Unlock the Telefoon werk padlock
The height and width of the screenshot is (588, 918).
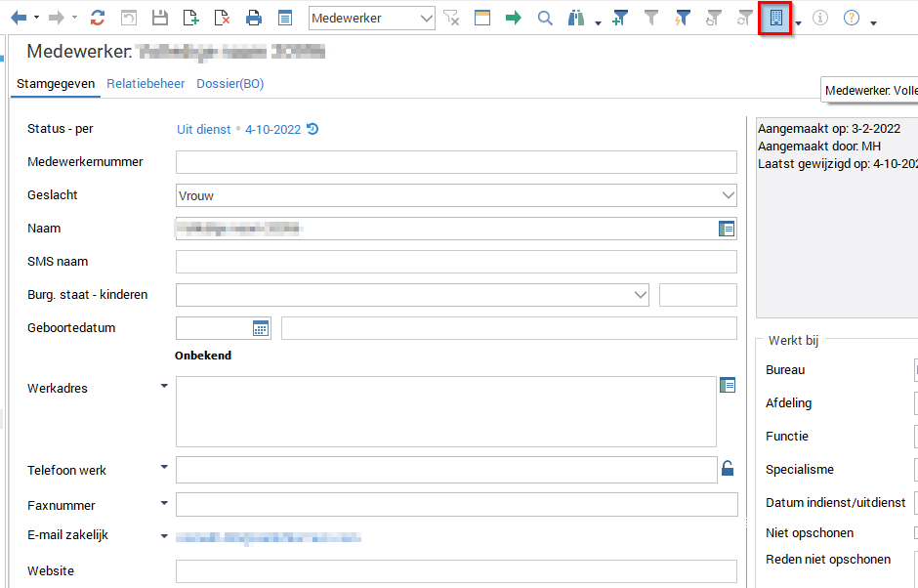point(727,469)
